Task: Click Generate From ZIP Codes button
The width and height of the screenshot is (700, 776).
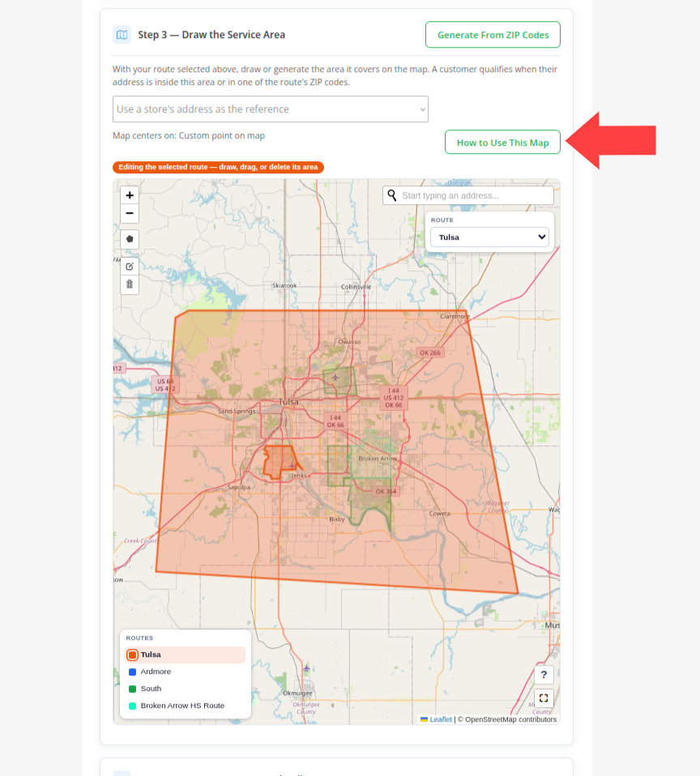Action: click(493, 35)
